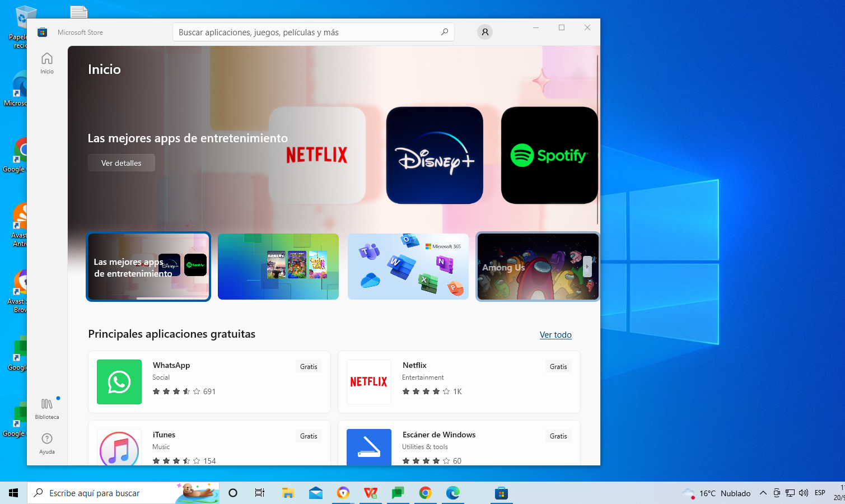Select the Spotify tile in hero banner
Image resolution: width=845 pixels, height=504 pixels.
549,155
